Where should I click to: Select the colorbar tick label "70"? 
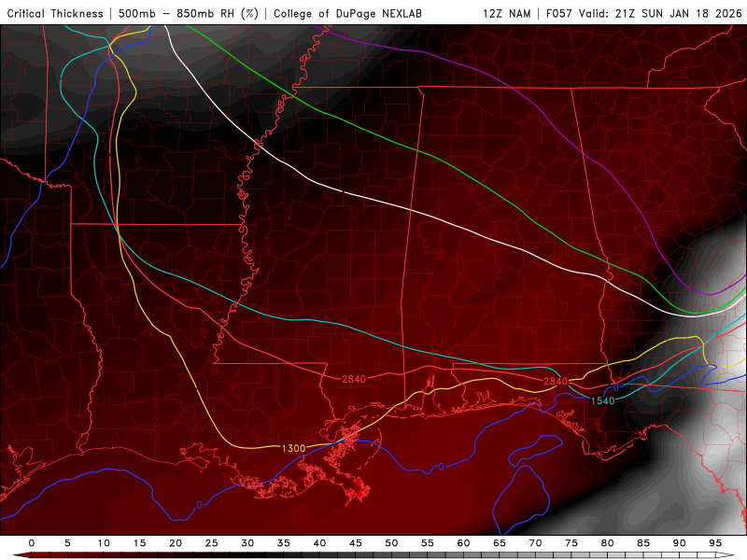(x=535, y=543)
